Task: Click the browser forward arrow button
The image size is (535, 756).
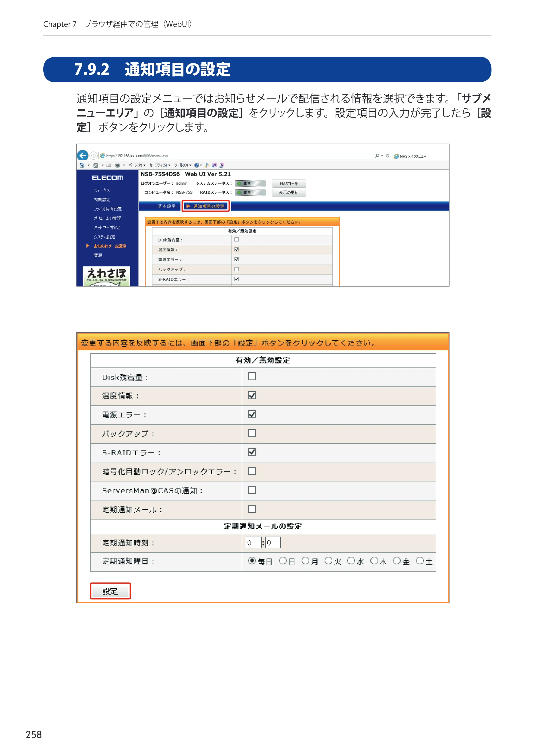Action: point(94,156)
